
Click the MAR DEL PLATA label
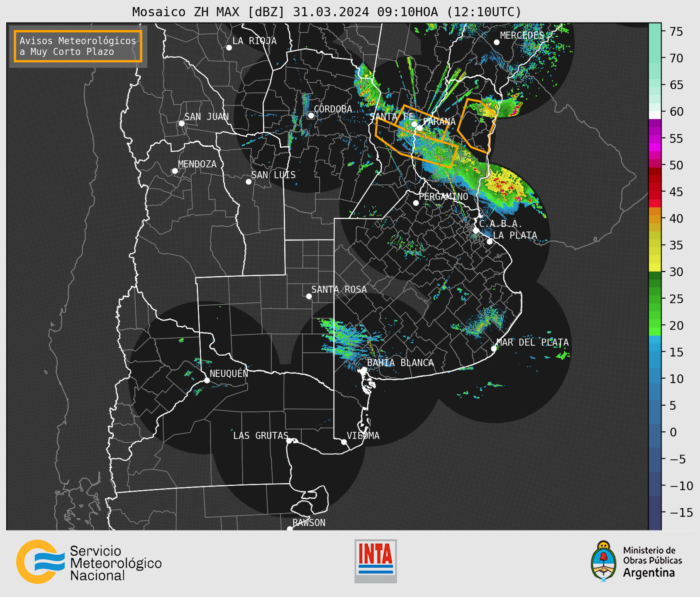click(532, 343)
